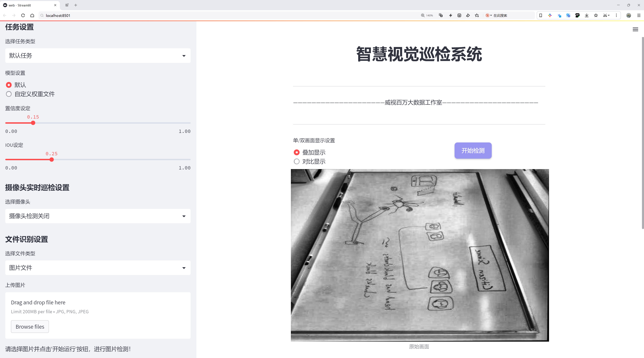Click the translate page icon
The height and width of the screenshot is (358, 644).
pos(441,16)
